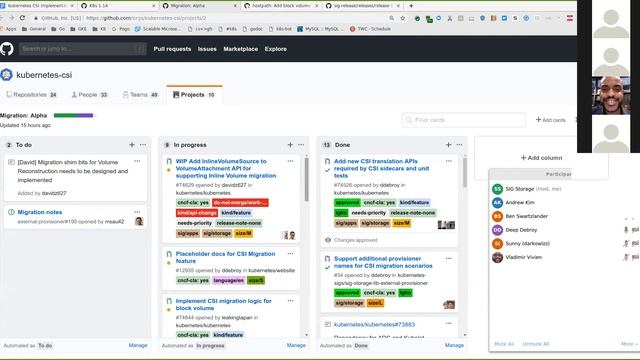This screenshot has height=360, width=640.
Task: Open the TWC - Schedule bookmark
Action: point(370,29)
